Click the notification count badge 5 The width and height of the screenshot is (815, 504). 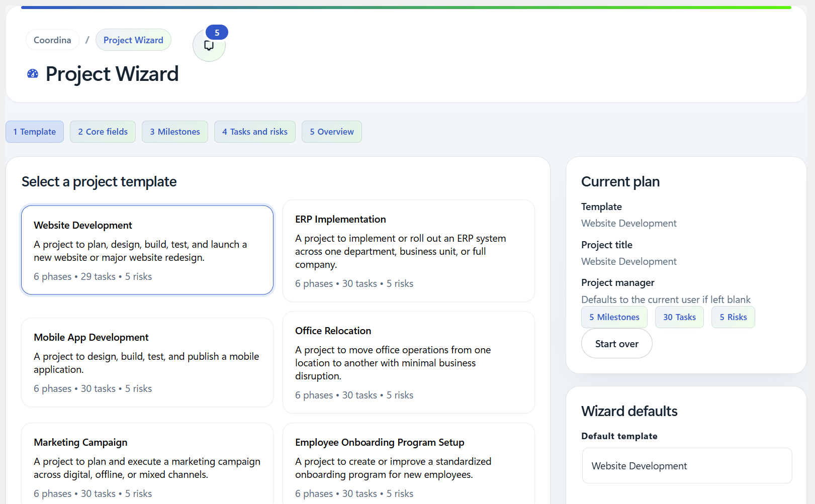coord(217,33)
